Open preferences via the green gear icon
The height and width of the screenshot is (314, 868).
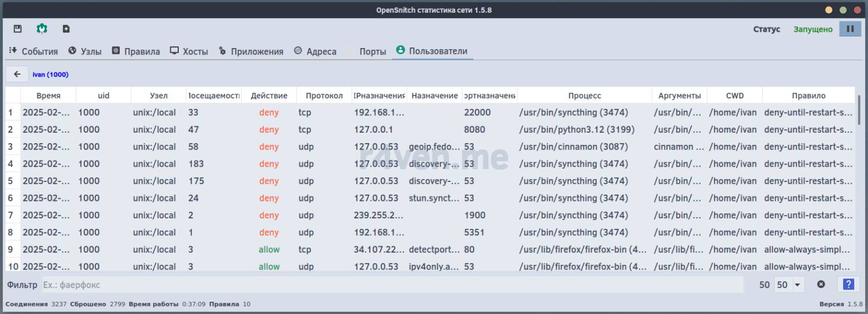pyautogui.click(x=42, y=29)
